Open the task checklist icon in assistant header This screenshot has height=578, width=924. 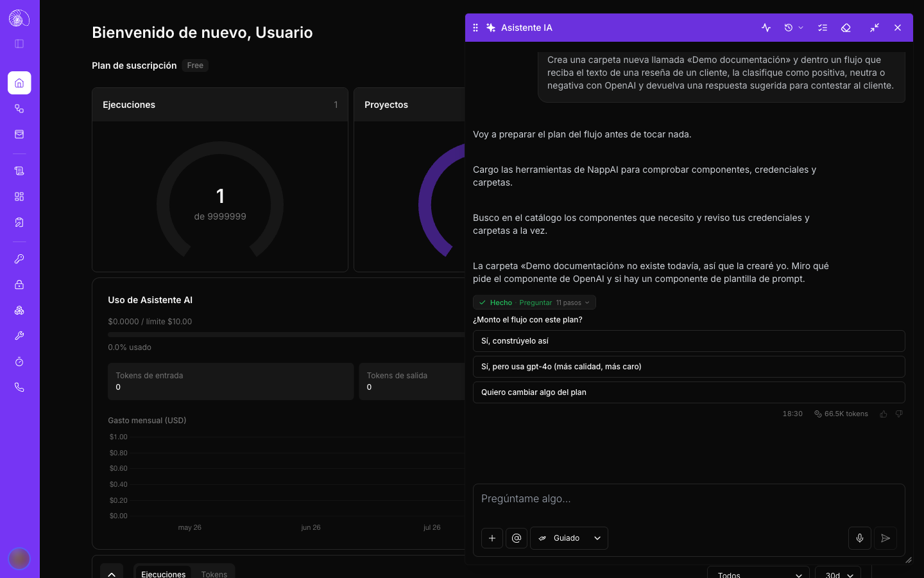[823, 28]
